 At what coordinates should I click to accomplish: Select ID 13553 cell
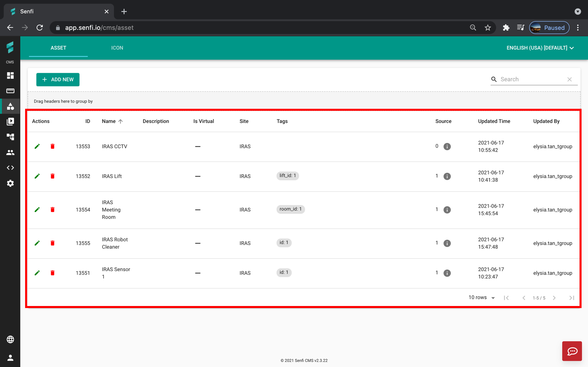83,146
